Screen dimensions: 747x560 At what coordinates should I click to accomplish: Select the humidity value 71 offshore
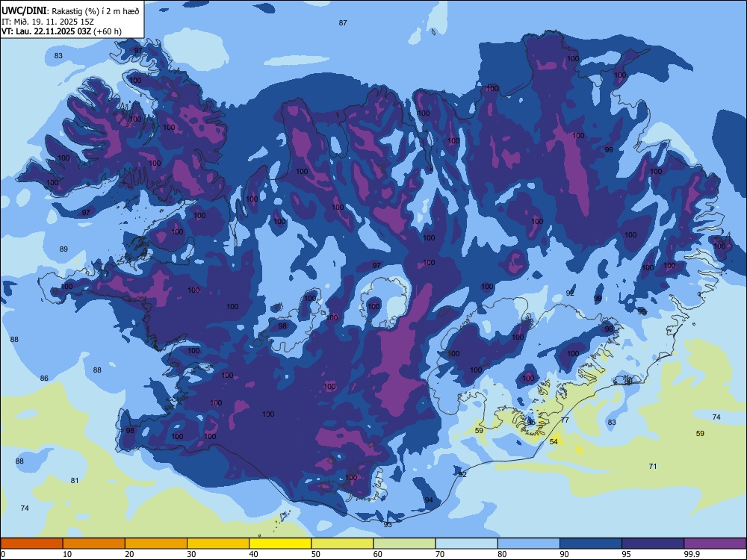(x=653, y=466)
